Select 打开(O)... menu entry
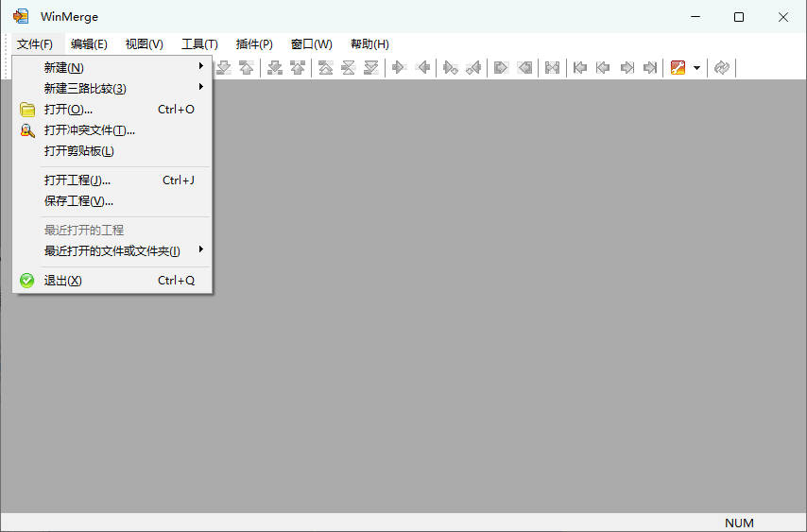 click(112, 110)
